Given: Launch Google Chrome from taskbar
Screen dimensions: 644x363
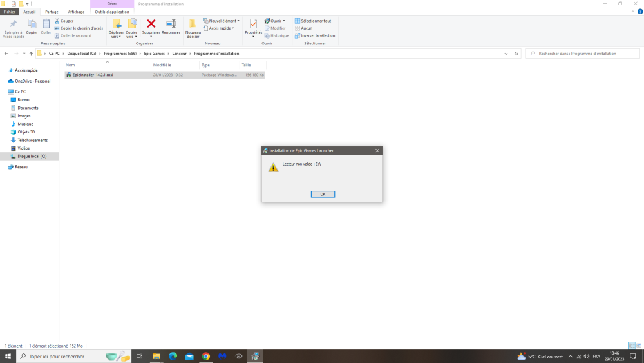Looking at the screenshot, I should tap(206, 357).
